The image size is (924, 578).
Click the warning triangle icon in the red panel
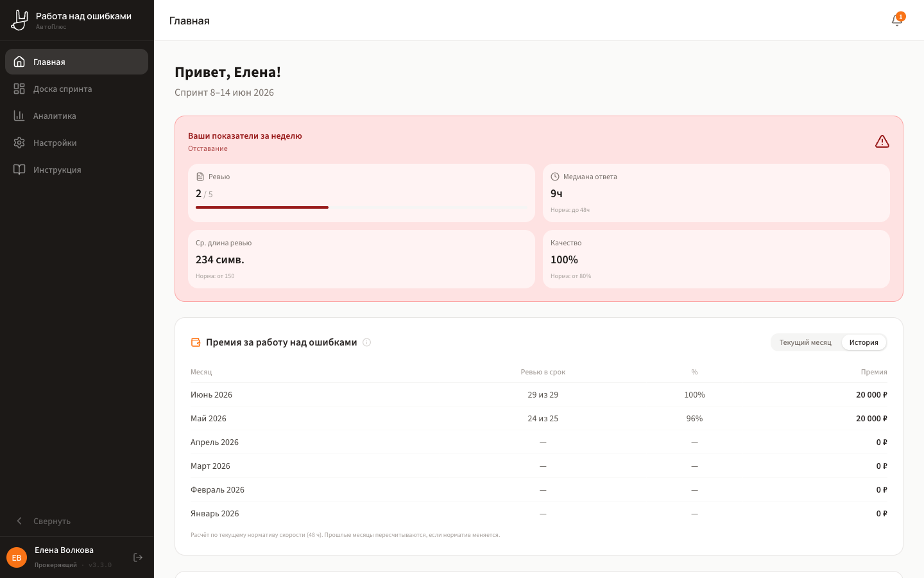[882, 141]
